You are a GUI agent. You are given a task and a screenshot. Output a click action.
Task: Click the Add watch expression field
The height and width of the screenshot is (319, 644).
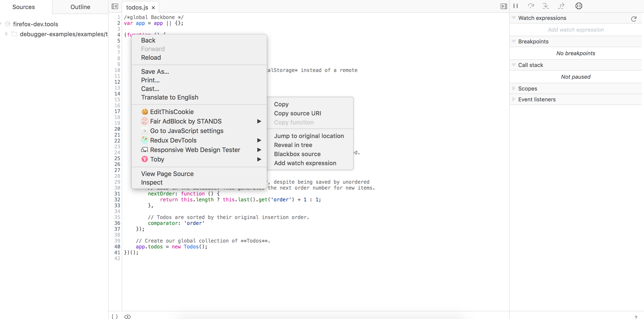pyautogui.click(x=575, y=30)
